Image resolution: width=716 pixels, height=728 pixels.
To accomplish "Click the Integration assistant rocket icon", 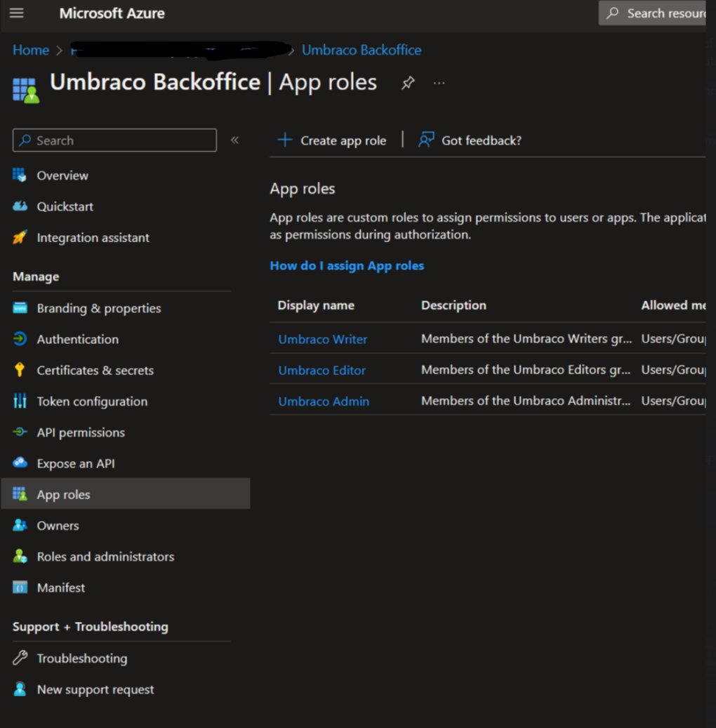I will point(20,237).
